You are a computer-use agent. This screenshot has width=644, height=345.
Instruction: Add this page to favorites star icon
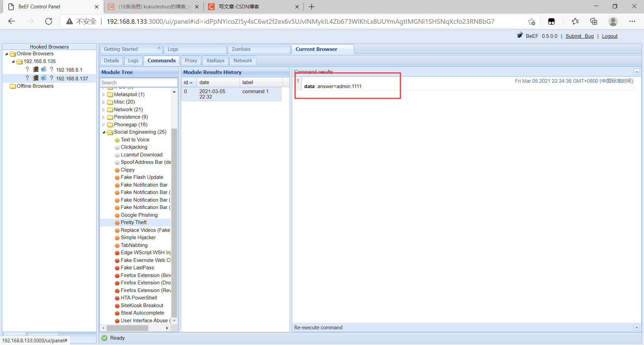[x=531, y=21]
